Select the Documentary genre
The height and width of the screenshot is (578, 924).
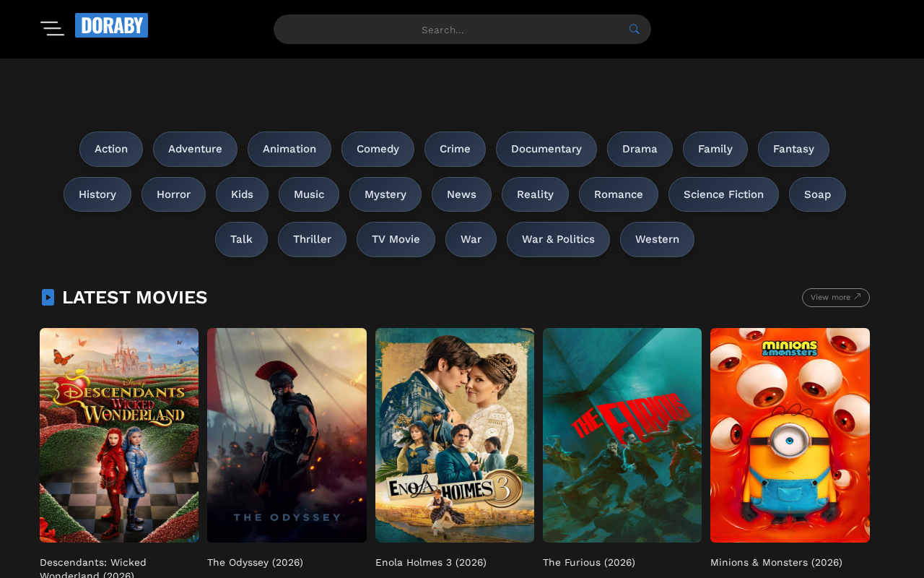pos(546,149)
